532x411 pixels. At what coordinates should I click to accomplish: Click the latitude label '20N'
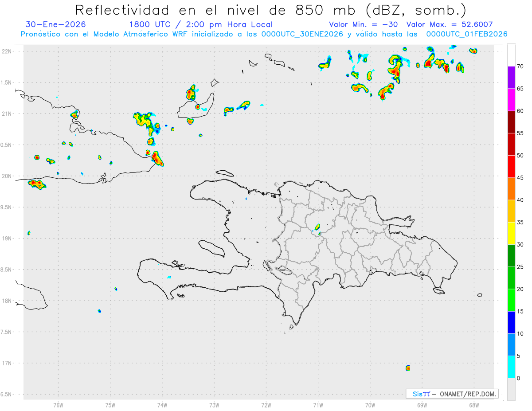[8, 176]
